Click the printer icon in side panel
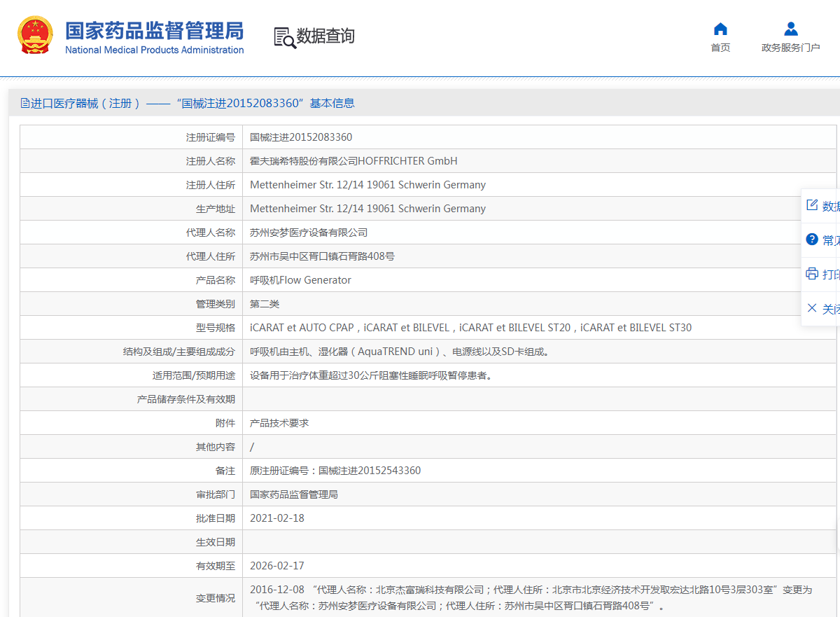The image size is (840, 617). [x=812, y=274]
